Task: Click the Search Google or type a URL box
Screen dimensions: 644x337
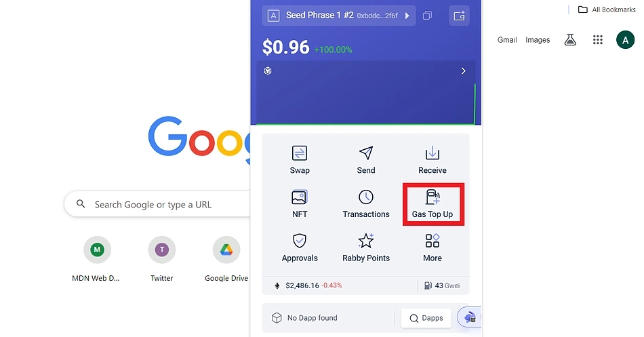Action: (158, 204)
